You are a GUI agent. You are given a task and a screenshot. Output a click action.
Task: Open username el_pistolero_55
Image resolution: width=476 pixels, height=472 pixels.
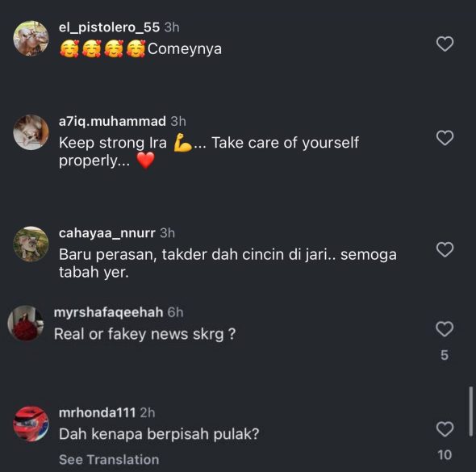click(x=109, y=27)
